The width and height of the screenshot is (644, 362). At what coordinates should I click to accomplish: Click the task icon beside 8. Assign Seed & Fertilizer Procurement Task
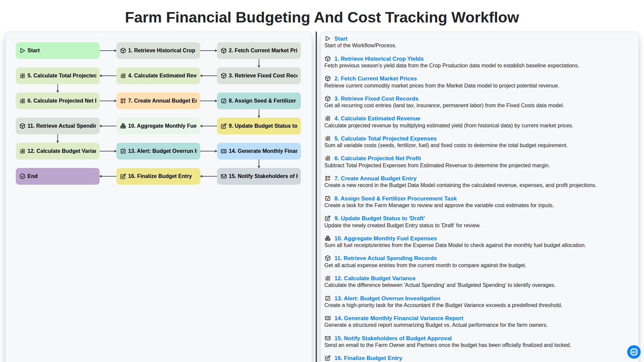[x=328, y=198]
